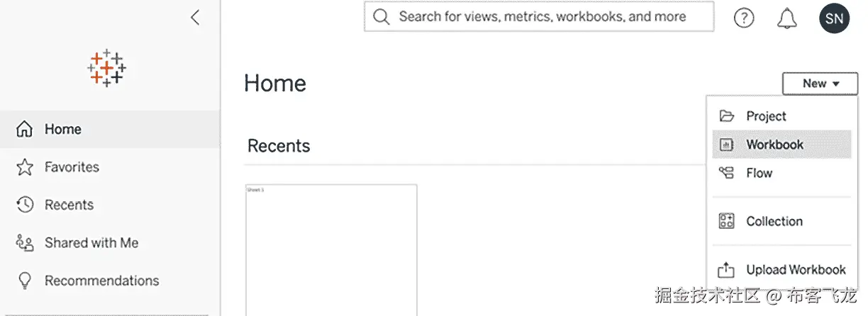
Task: Click the Recommendations lightbulb icon
Action: click(x=25, y=281)
